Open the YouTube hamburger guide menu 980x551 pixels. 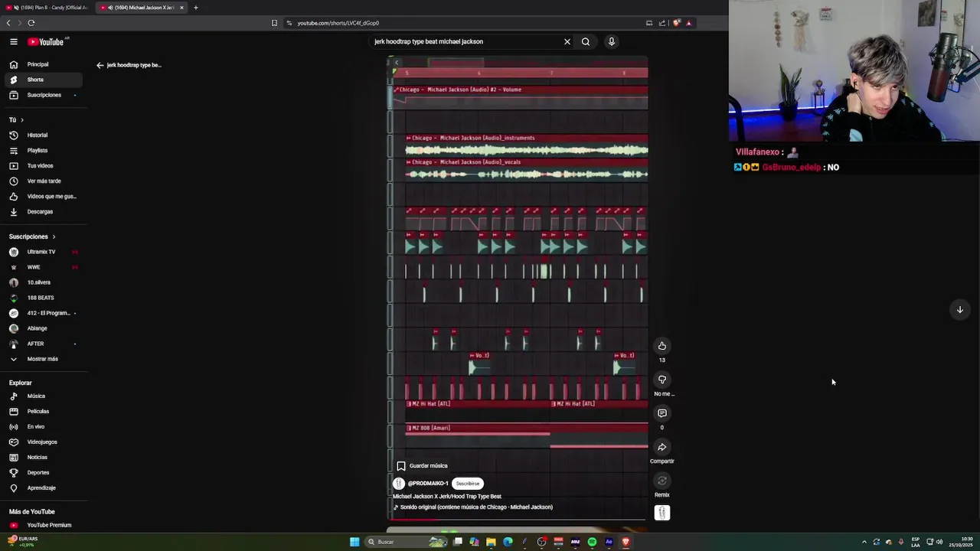[x=14, y=42]
